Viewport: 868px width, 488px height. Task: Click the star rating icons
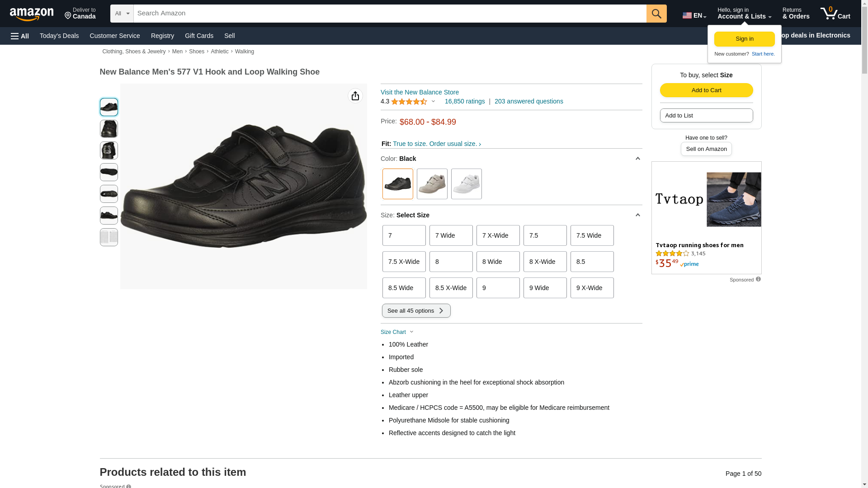409,102
